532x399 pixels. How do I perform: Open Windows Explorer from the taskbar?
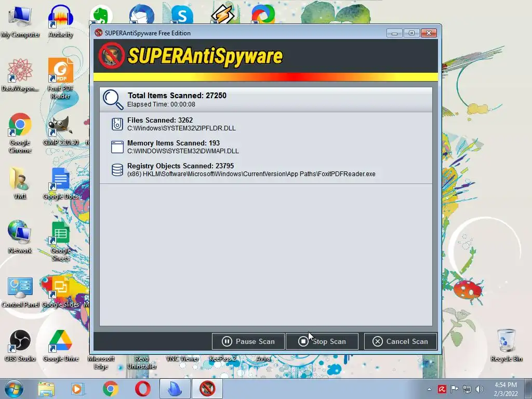46,389
